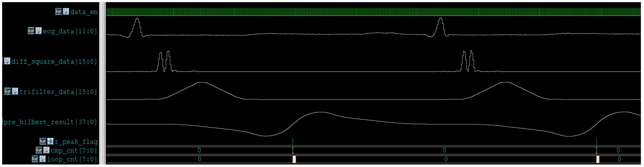Click the first r_peak_flag pulse in waveform
Image resolution: width=644 pixels, height=167 pixels.
point(293,142)
